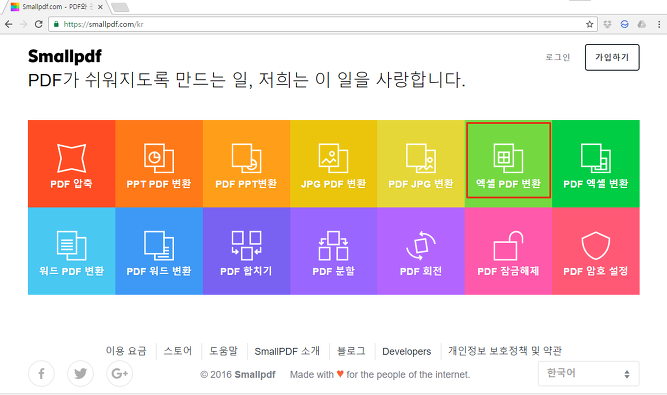This screenshot has height=395, width=667.
Task: Open the 엑셀 PDF 변환 tile
Action: point(508,164)
